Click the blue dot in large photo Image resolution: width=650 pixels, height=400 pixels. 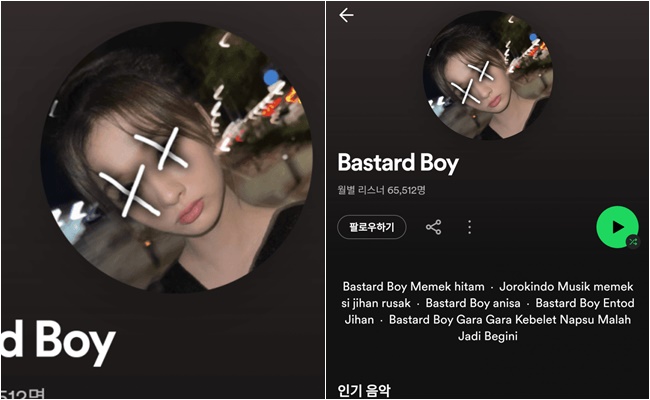(x=271, y=78)
